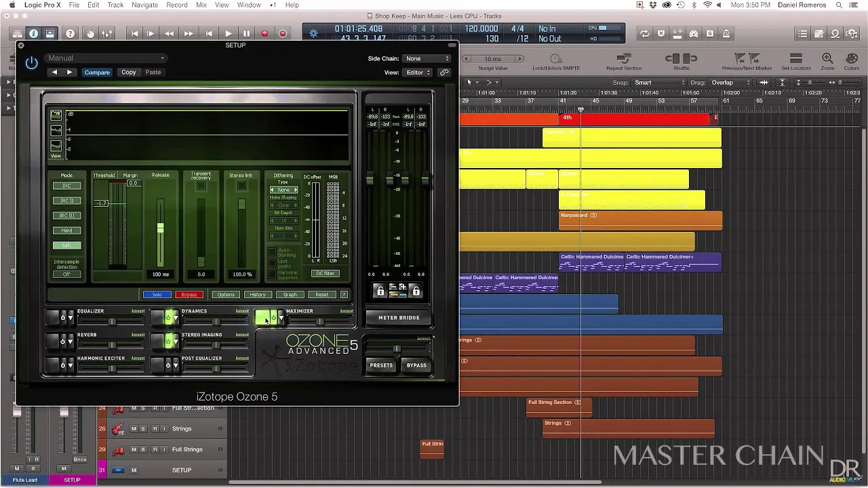Open the Note Pads icon
868x488 pixels.
(x=819, y=33)
